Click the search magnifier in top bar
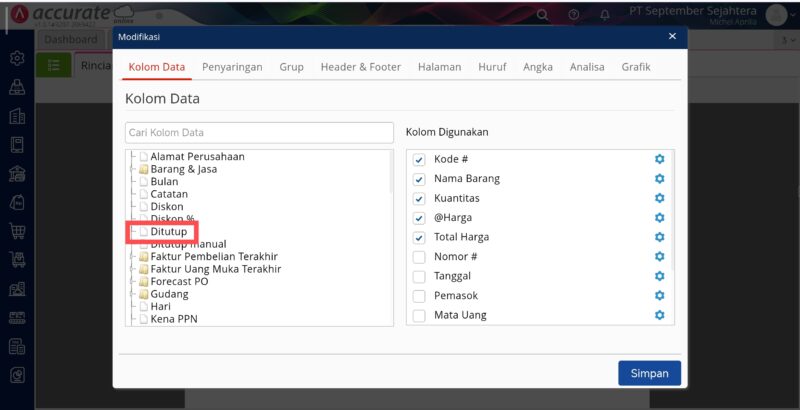800x410 pixels. [543, 15]
